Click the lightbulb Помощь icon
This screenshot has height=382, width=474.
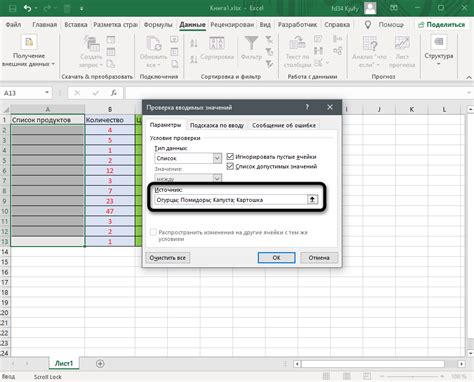pos(368,25)
